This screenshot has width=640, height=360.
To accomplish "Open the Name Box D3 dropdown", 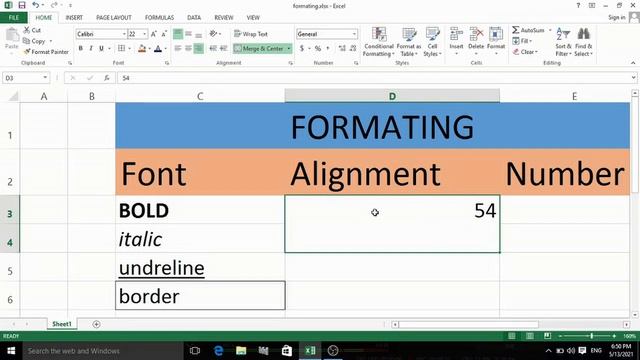I will 45,78.
